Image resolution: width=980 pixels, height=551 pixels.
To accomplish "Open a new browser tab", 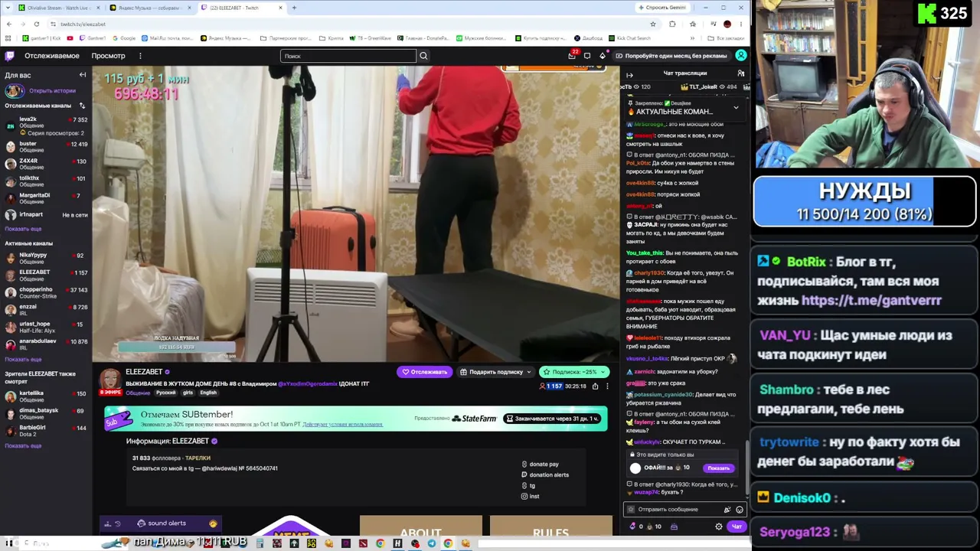I will click(x=294, y=8).
